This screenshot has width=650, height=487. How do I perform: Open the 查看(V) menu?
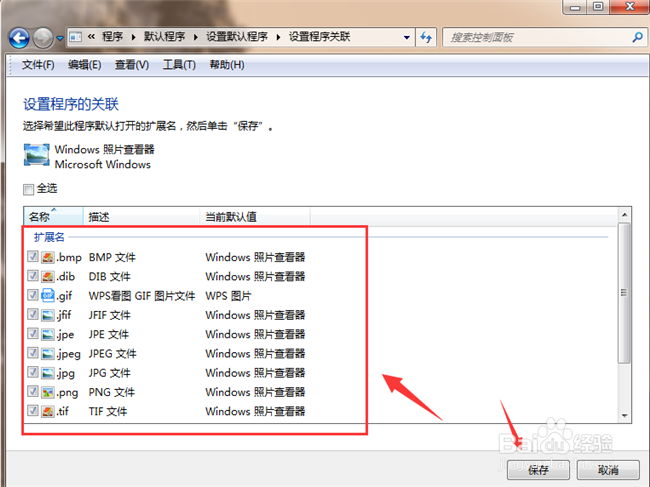coord(132,65)
